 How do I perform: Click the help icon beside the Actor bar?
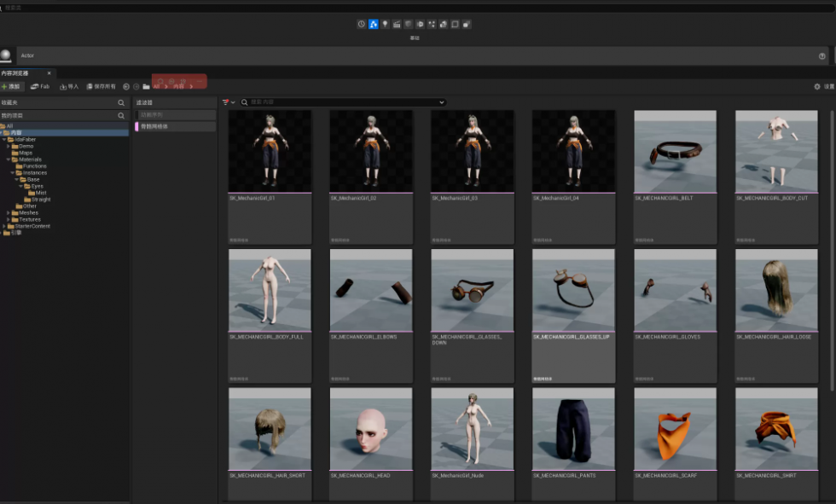(x=822, y=56)
